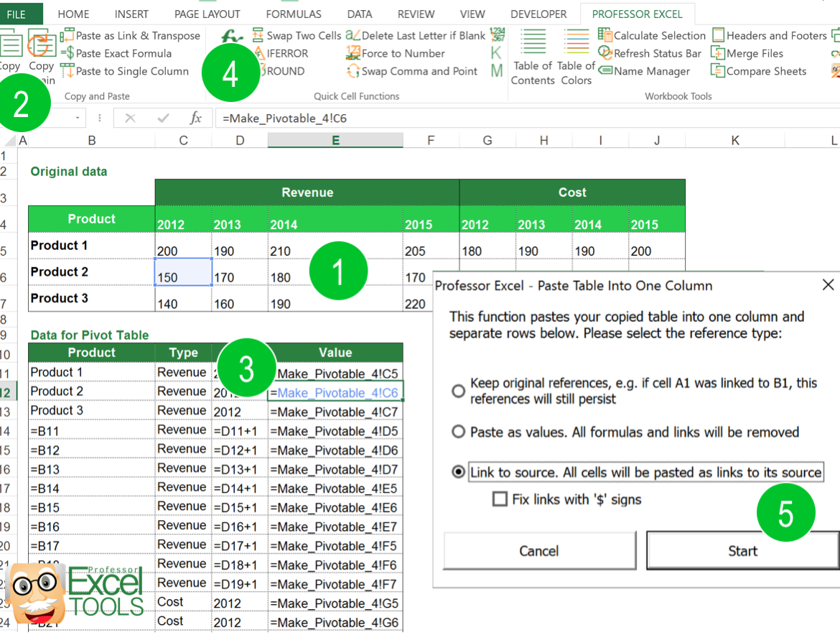Apply Force to Number to selection
840x635 pixels.
[401, 52]
